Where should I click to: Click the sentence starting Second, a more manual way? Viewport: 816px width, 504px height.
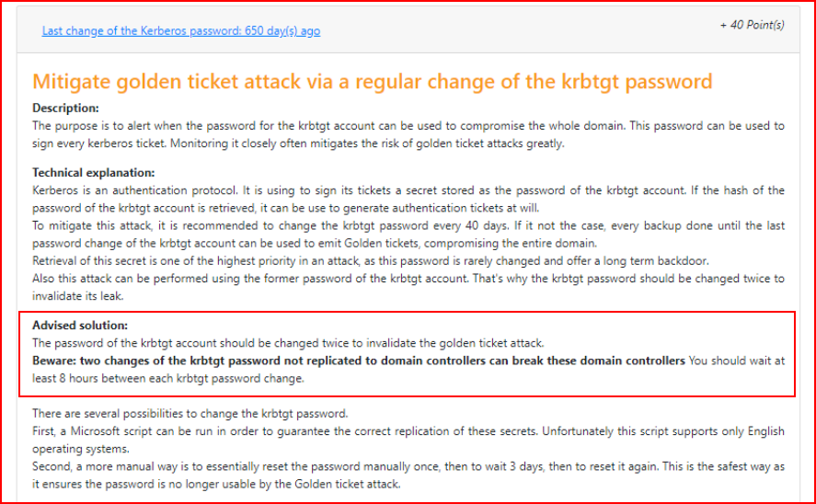tap(408, 475)
